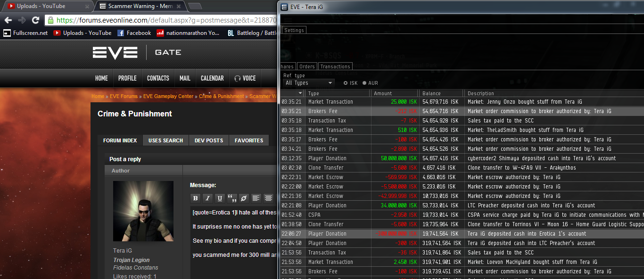Close the Scammer Warning tab
Image resolution: width=644 pixels, height=279 pixels.
[179, 7]
